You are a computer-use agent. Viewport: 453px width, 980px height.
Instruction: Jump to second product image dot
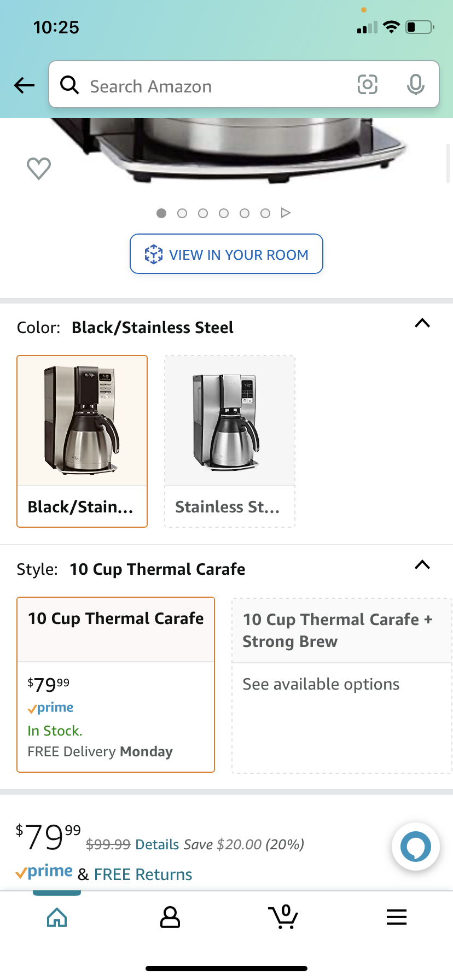point(182,213)
